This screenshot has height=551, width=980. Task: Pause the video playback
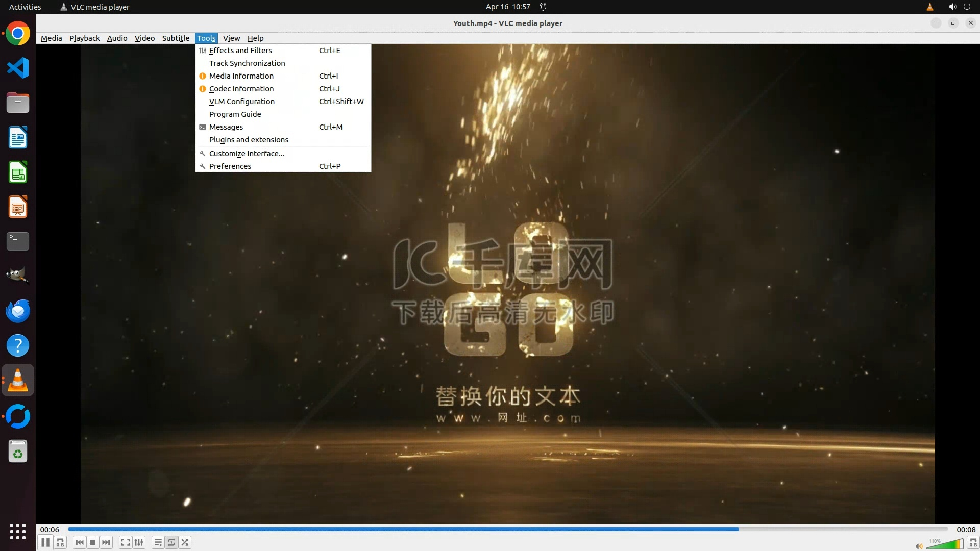click(45, 542)
